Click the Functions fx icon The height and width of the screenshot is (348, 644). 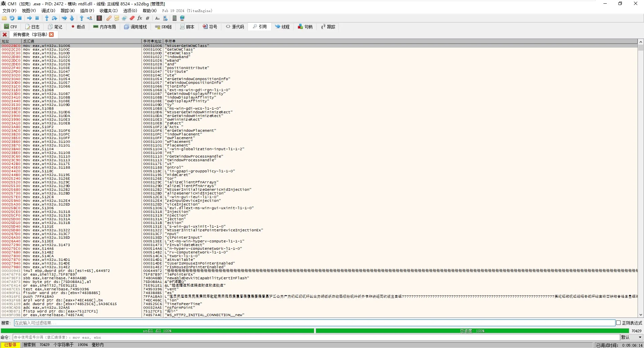click(x=140, y=18)
